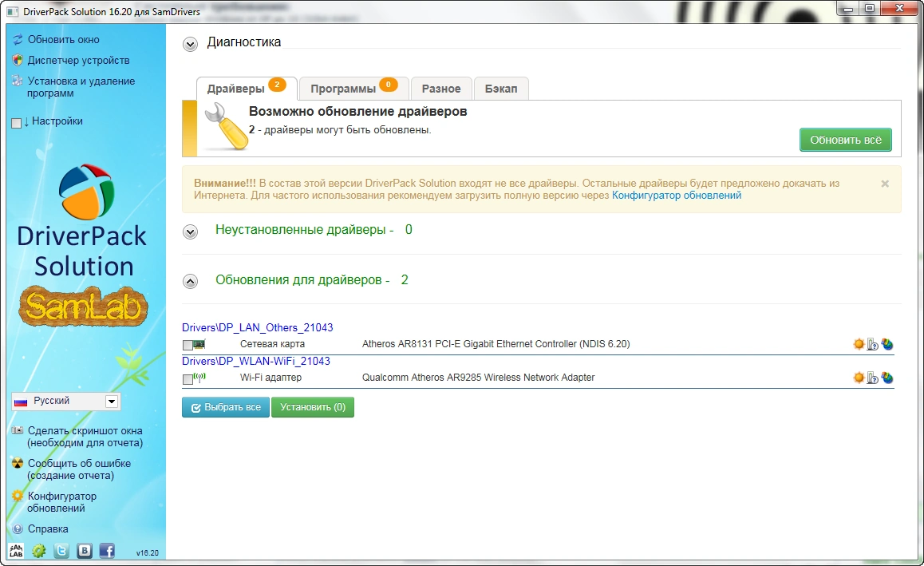Image resolution: width=924 pixels, height=566 pixels.
Task: Click the shield icon for Диспетчер устройств
Action: tap(18, 60)
